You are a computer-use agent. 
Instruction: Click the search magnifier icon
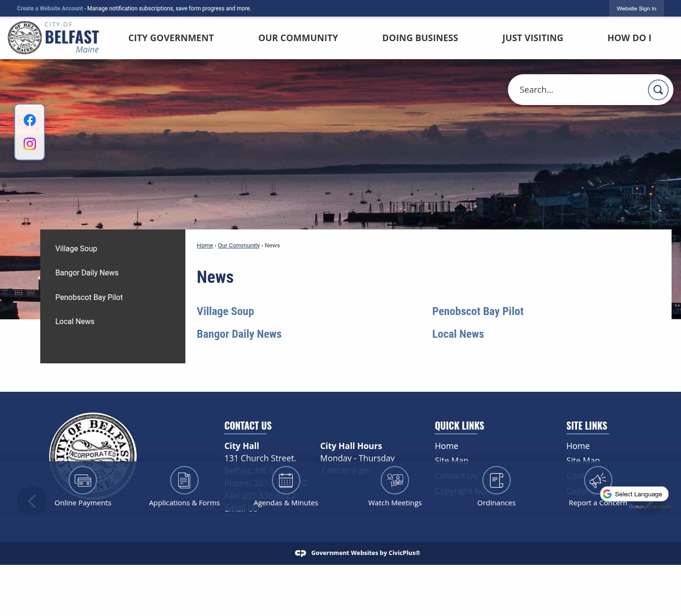click(658, 89)
